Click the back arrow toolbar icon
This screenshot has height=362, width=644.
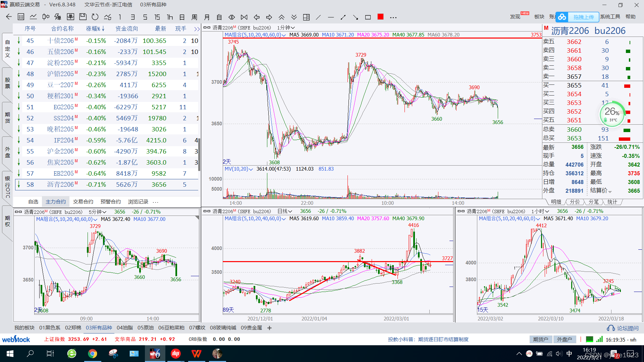coord(9,17)
